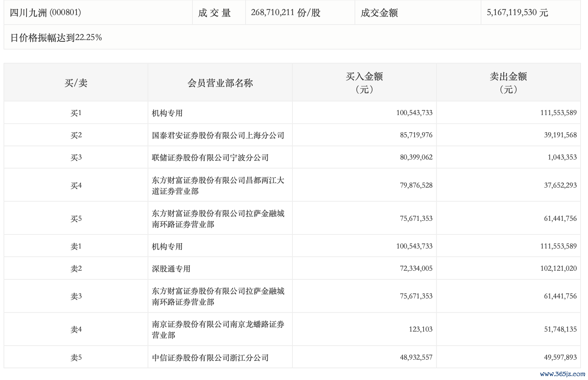This screenshot has height=380, width=588.
Task: Click the stock name 四川九洲 (000801)
Action: [x=45, y=12]
